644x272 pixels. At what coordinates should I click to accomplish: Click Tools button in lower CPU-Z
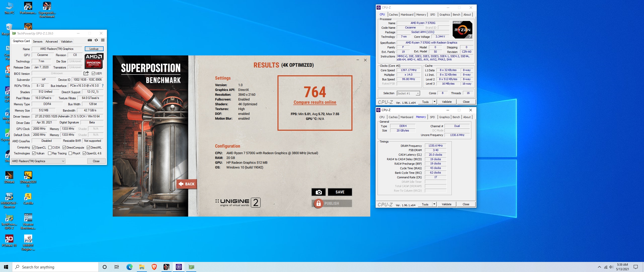click(x=425, y=204)
